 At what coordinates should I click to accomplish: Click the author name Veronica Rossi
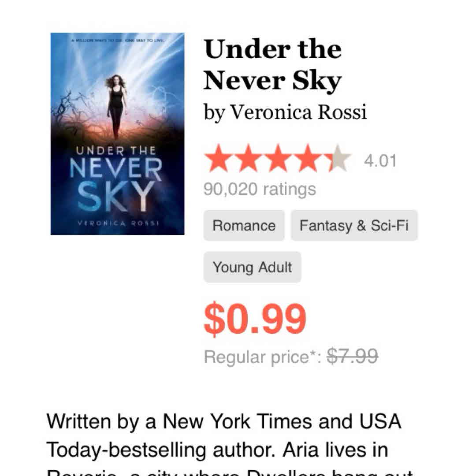(298, 112)
